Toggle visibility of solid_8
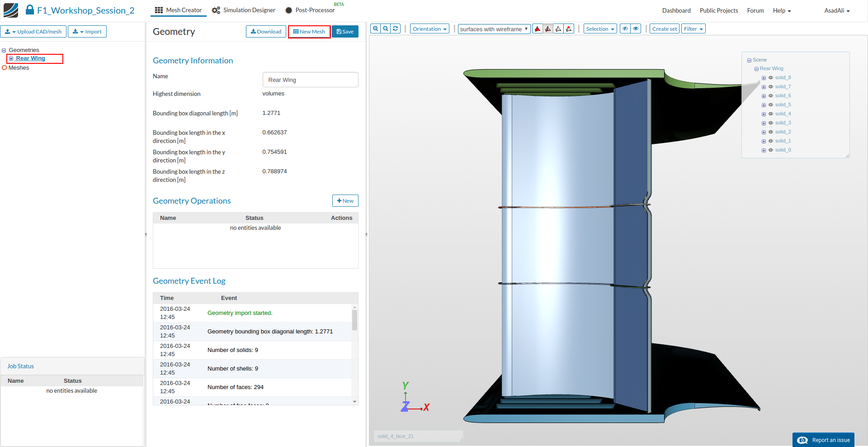Screen dimensions: 868x447 point(771,78)
